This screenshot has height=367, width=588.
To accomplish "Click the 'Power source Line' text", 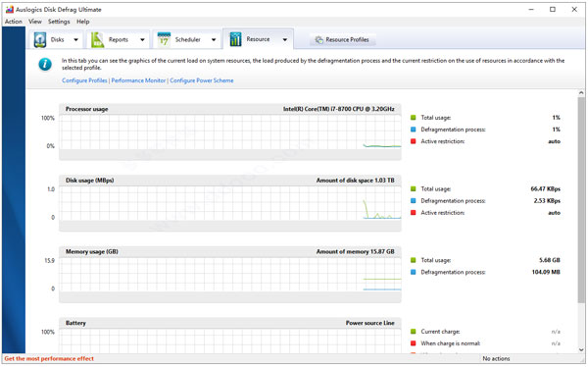I will coord(369,323).
